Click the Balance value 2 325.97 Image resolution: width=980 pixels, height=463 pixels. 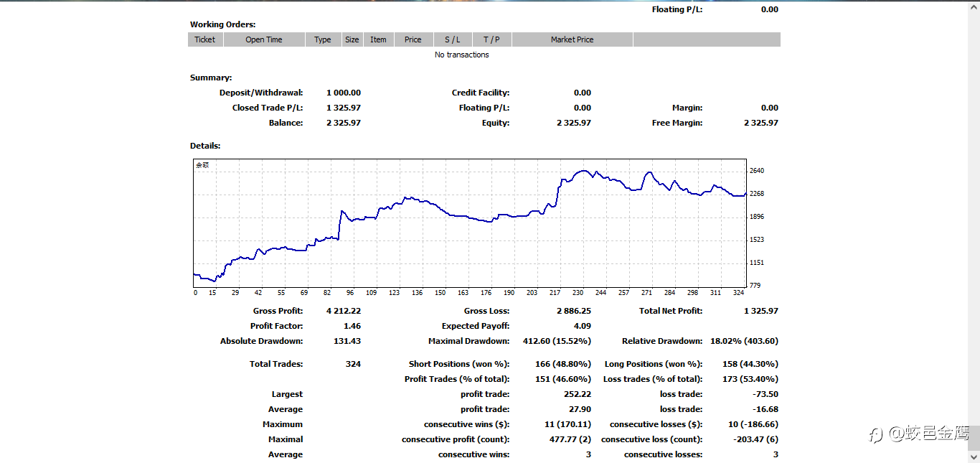(344, 123)
